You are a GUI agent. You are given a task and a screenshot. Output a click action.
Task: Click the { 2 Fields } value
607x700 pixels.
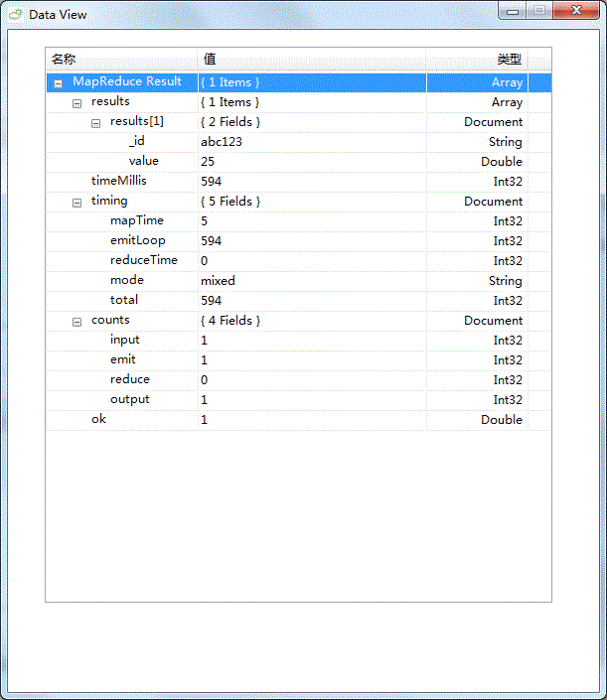(x=230, y=122)
